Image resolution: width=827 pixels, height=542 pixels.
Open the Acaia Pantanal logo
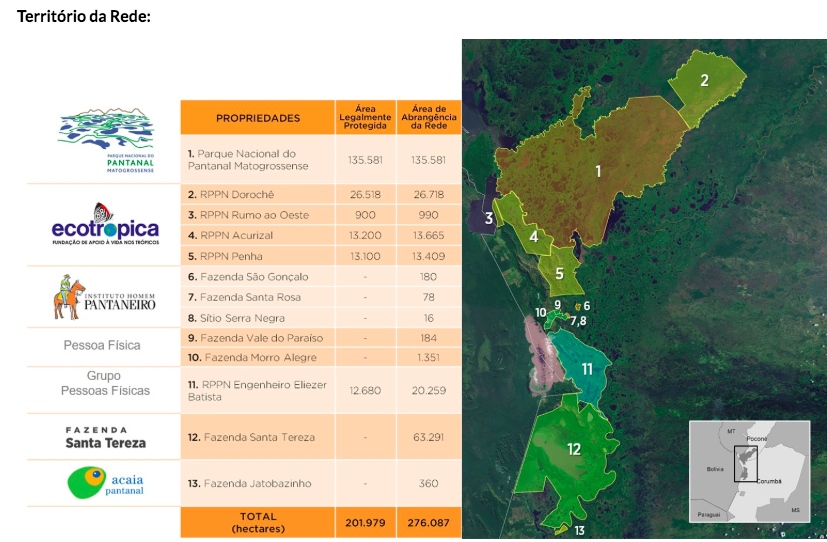pyautogui.click(x=105, y=482)
